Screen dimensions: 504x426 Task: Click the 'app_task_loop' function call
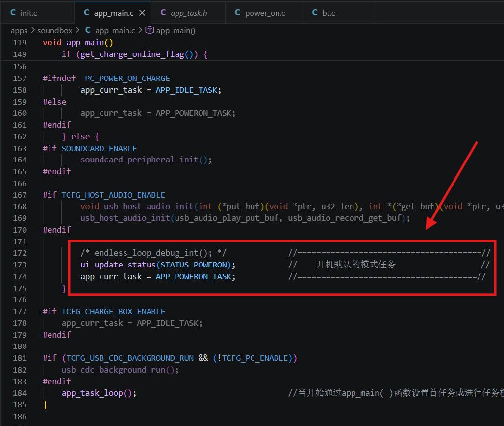[x=92, y=393]
